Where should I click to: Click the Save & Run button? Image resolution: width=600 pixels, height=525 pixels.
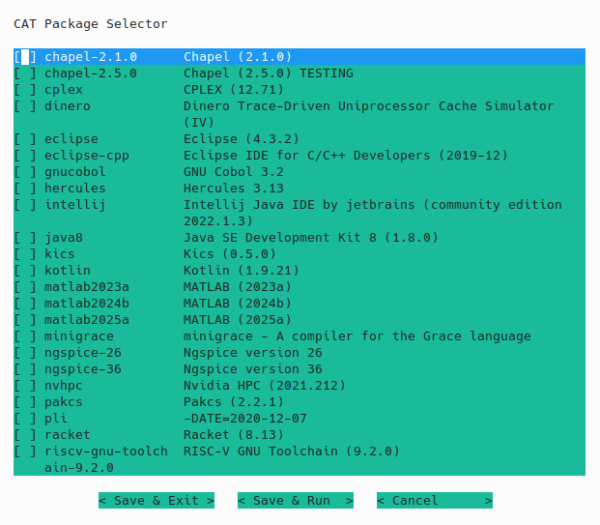coord(295,501)
